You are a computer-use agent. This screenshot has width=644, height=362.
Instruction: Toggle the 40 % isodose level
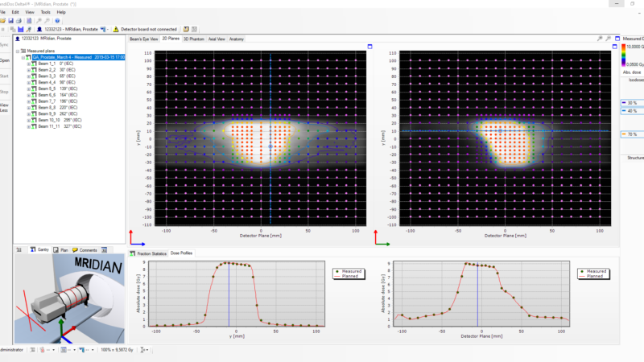[x=631, y=111]
